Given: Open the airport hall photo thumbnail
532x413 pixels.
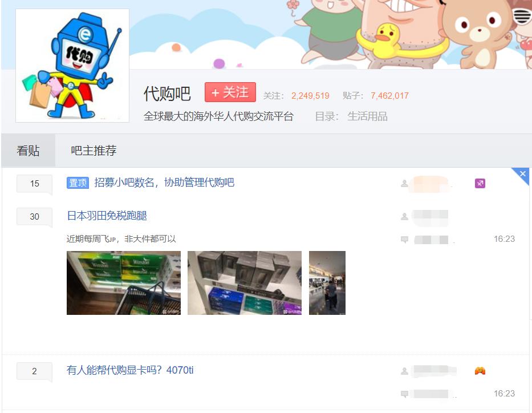Looking at the screenshot, I should [x=327, y=283].
